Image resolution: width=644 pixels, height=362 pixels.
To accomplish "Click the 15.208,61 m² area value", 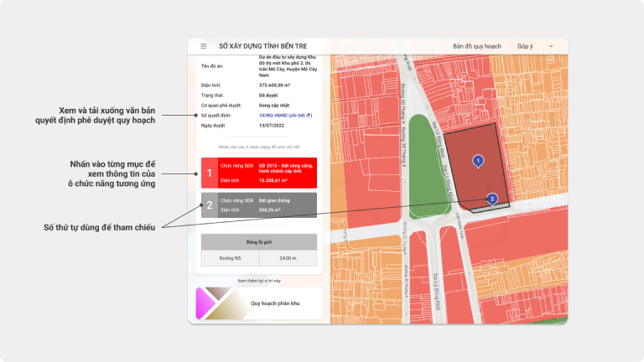I will click(x=273, y=181).
